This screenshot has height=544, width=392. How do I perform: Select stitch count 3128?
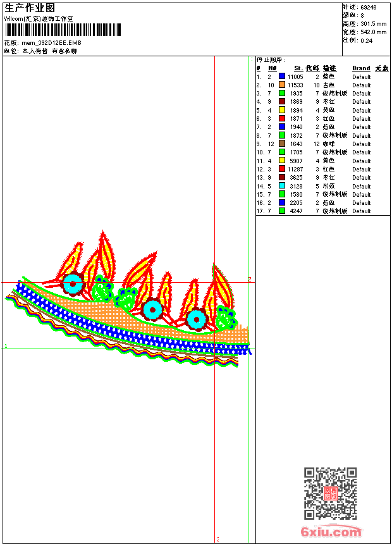pos(297,187)
